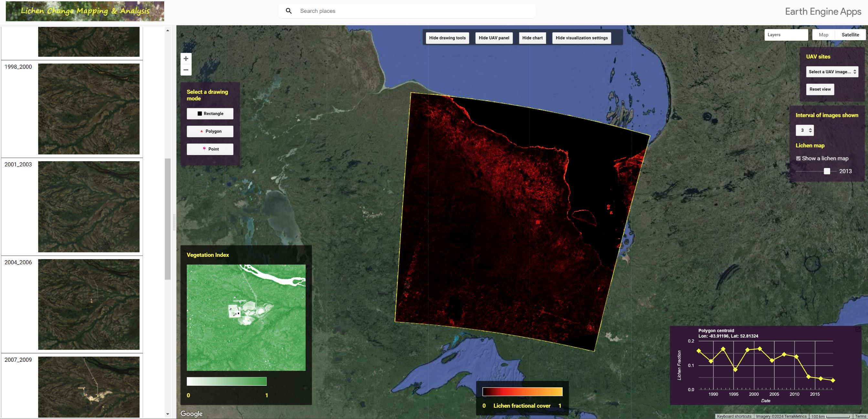This screenshot has height=419, width=868.
Task: Click the Hide chart button
Action: (532, 38)
